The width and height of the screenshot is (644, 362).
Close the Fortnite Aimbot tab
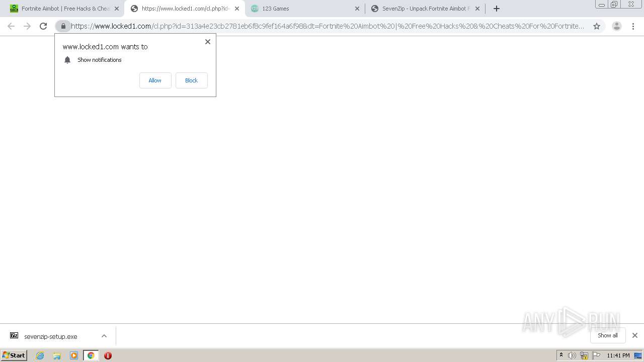[x=117, y=9]
